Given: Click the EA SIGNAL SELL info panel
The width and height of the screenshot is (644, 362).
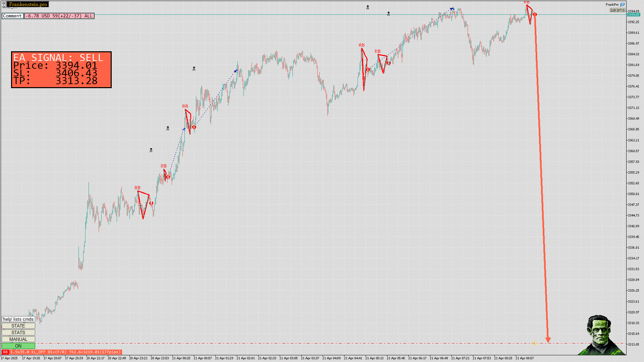Looking at the screenshot, I should tap(61, 70).
